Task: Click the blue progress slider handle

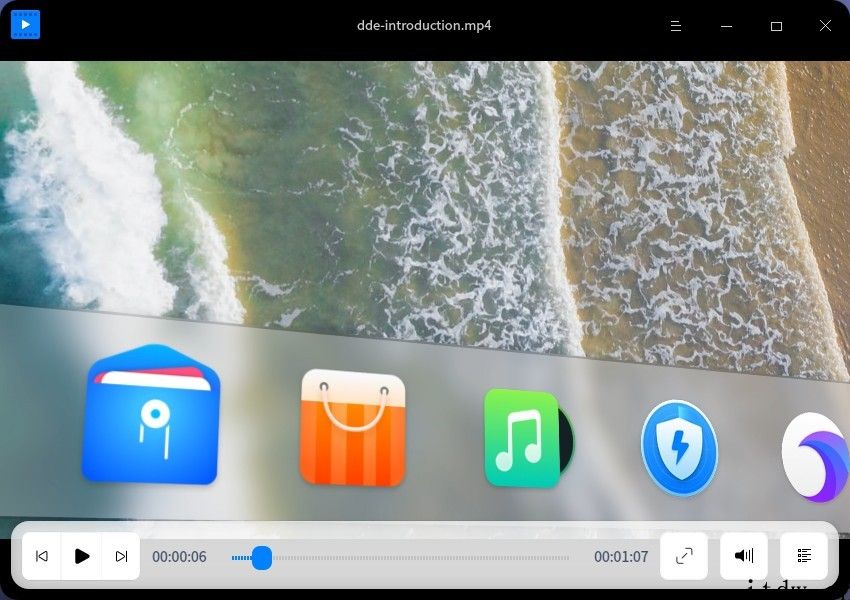Action: click(262, 558)
